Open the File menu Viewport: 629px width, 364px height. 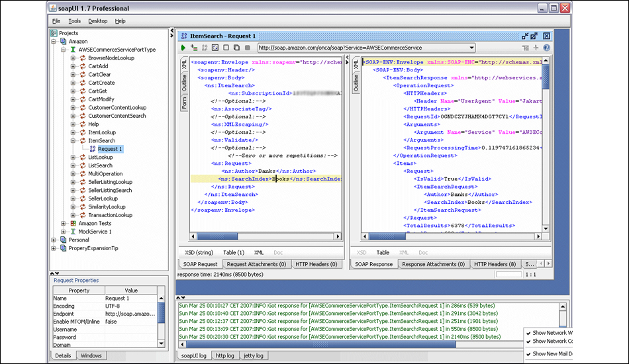coord(56,21)
